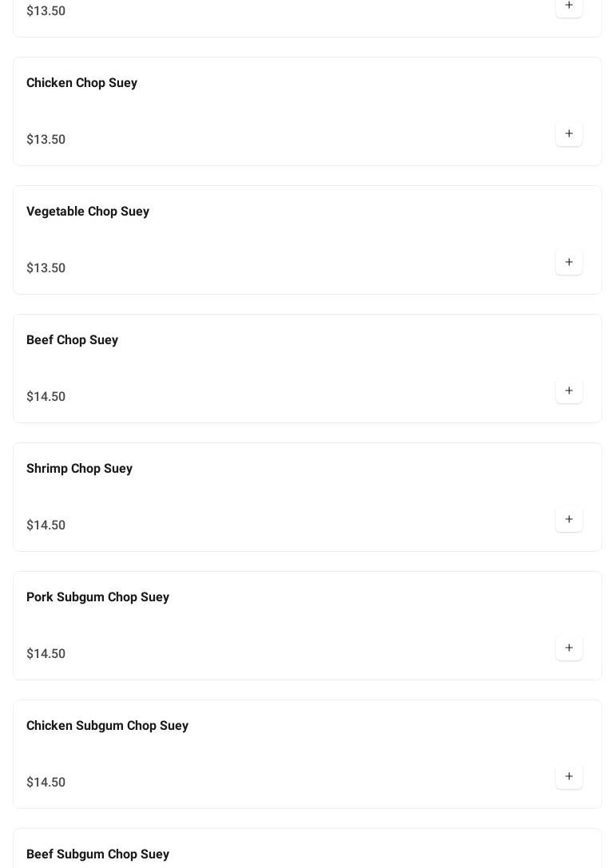Open Beef Subgum Chop Suey title
615x868 pixels.
tap(97, 854)
